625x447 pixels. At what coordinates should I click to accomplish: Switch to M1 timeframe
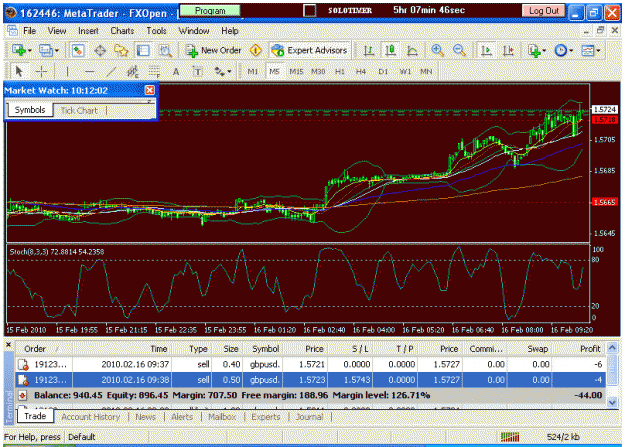253,72
